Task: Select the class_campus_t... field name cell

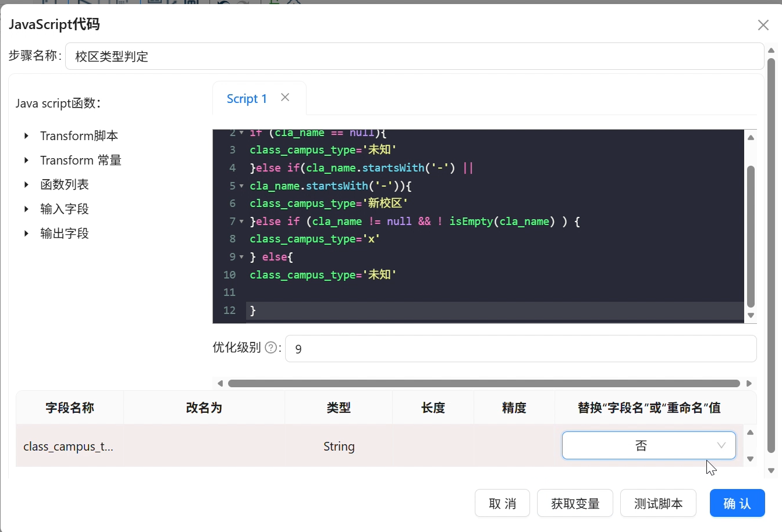Action: coord(69,447)
